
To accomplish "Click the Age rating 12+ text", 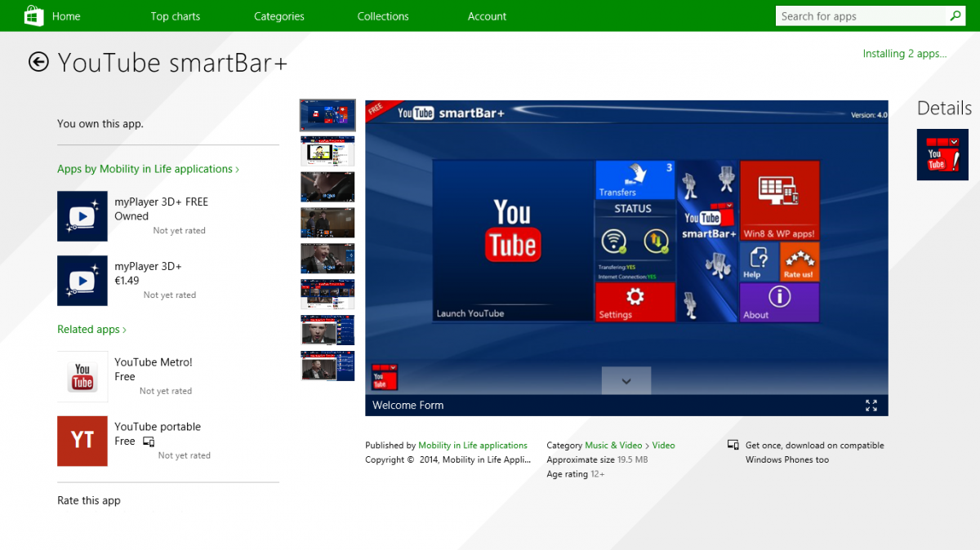I will point(576,474).
